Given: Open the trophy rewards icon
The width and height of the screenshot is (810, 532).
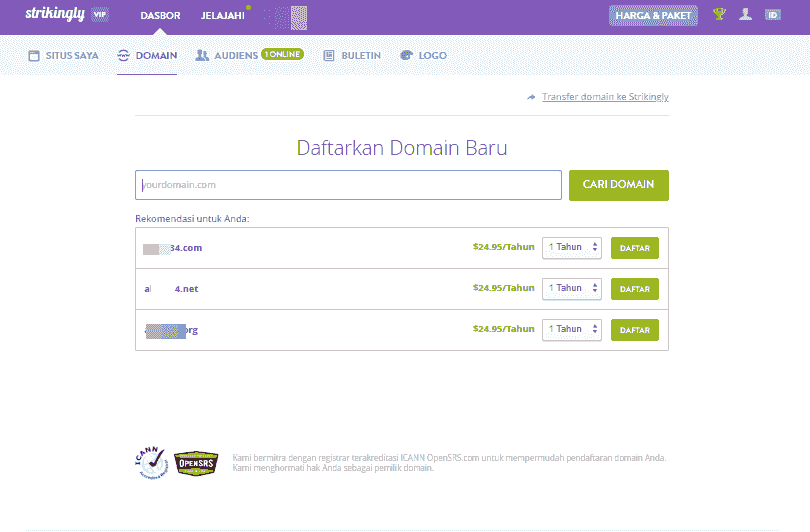Looking at the screenshot, I should click(719, 14).
